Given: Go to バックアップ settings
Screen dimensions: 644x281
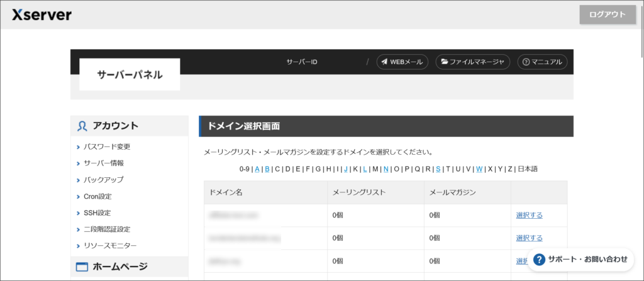Looking at the screenshot, I should click(x=104, y=180).
